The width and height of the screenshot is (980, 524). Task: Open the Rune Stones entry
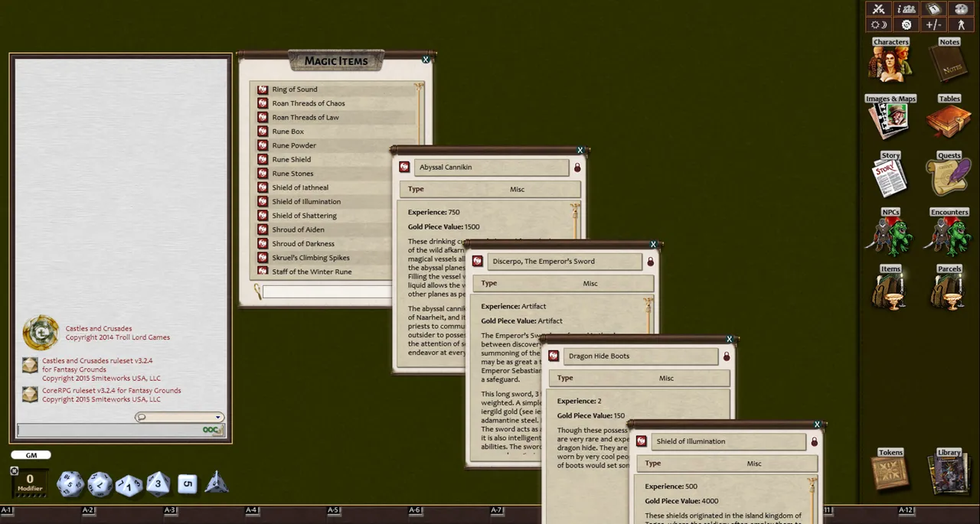[x=292, y=174]
